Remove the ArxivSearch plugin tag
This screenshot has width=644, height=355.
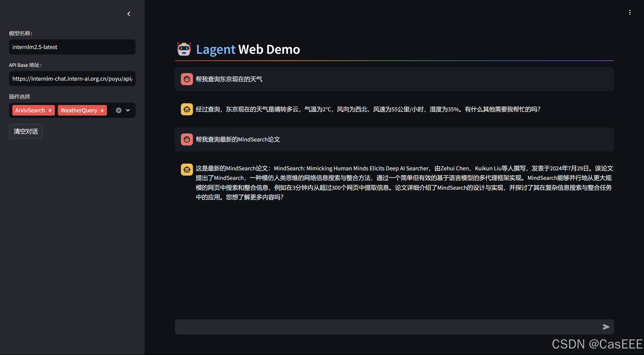[50, 110]
